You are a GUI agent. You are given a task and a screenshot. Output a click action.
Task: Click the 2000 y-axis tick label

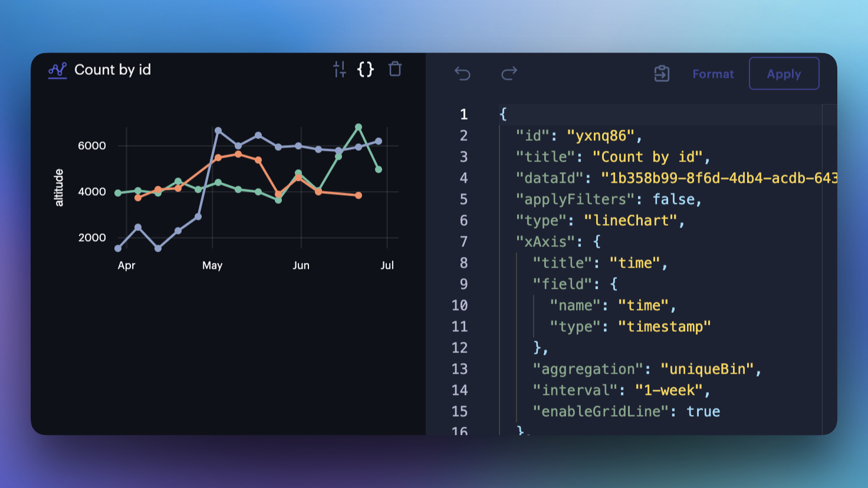tap(92, 238)
